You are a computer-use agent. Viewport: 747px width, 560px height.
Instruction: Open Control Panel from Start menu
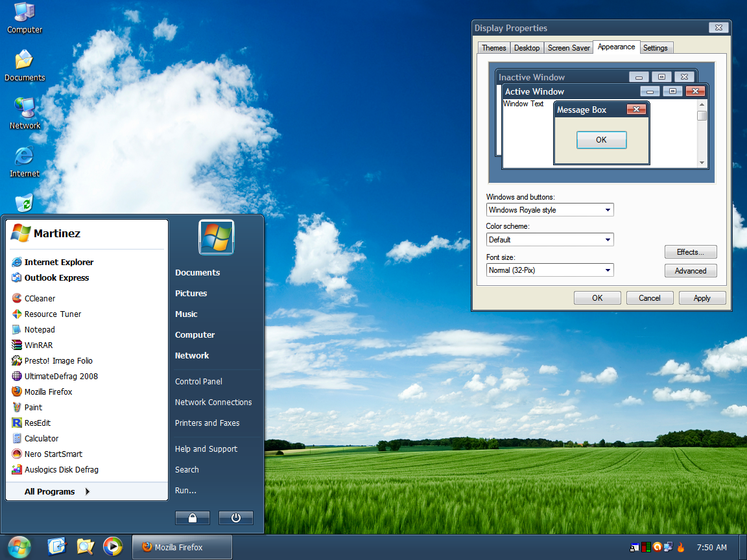coord(198,381)
